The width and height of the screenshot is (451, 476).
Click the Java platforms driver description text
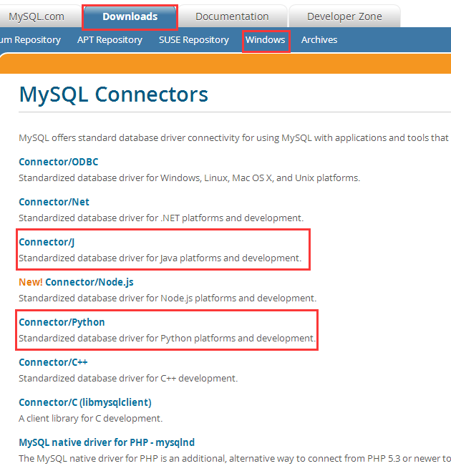[x=160, y=258]
